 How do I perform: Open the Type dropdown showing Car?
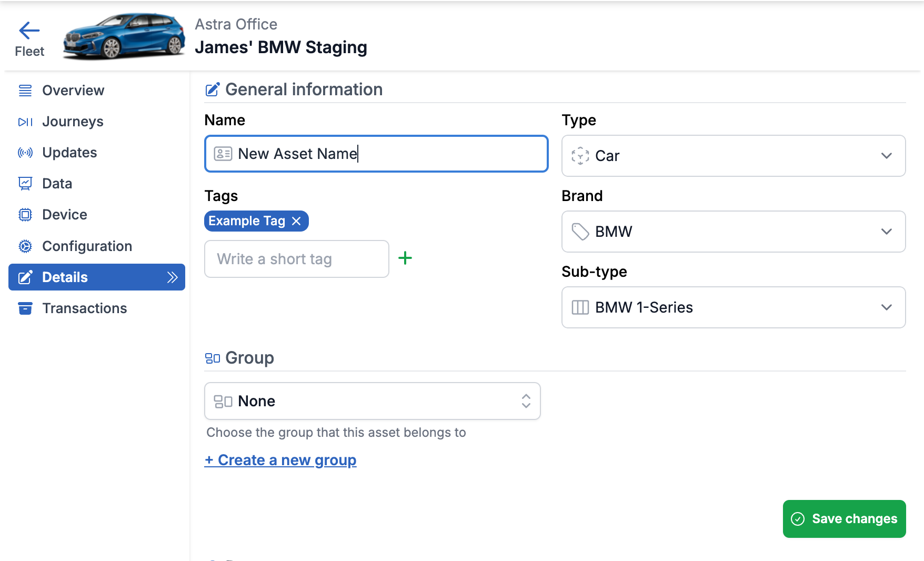tap(733, 156)
